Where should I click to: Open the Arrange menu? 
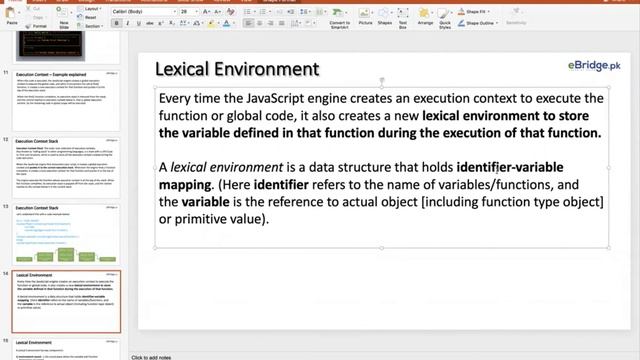click(x=425, y=16)
